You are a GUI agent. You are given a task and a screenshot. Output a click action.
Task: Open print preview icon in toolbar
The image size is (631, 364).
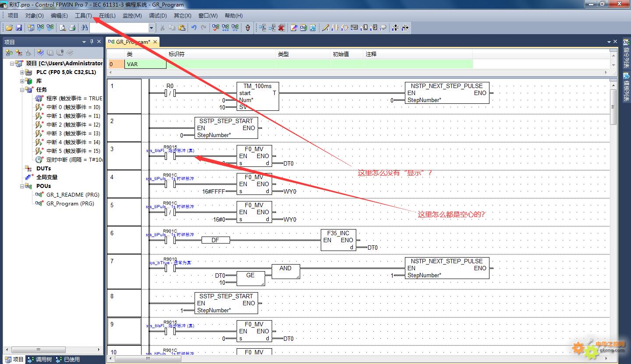pyautogui.click(x=63, y=28)
